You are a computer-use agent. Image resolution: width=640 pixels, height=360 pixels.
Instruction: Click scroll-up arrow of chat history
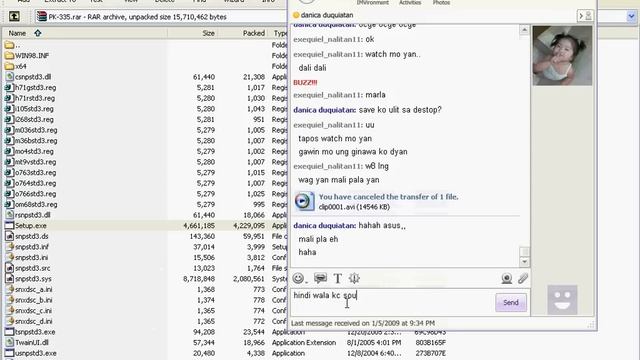[524, 30]
